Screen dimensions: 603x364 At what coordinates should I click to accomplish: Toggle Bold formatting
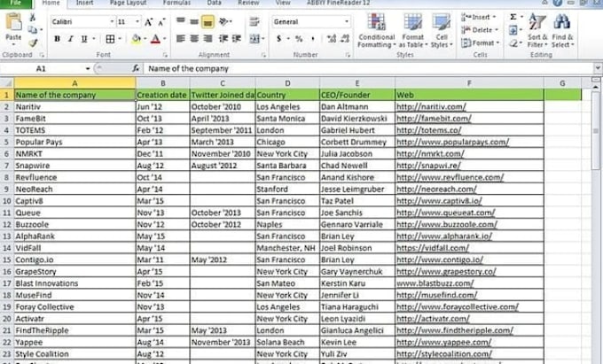click(x=57, y=39)
